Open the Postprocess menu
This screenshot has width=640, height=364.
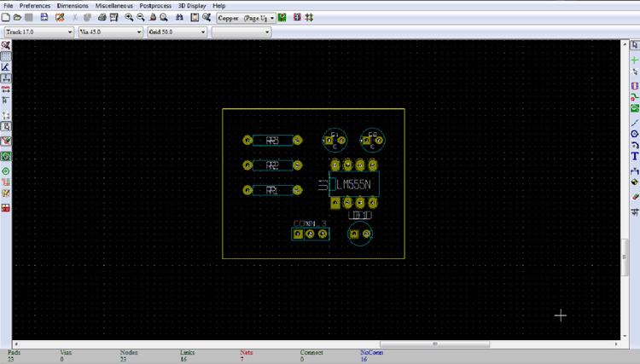pos(155,6)
